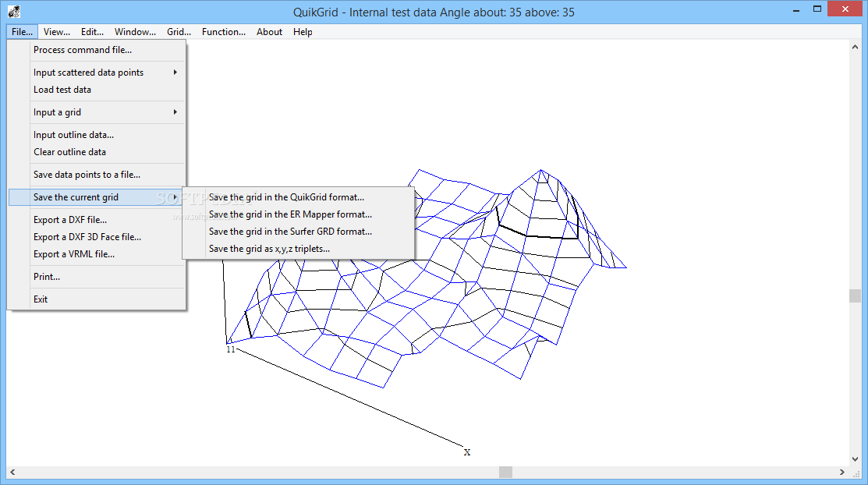Open the About menu

point(269,31)
